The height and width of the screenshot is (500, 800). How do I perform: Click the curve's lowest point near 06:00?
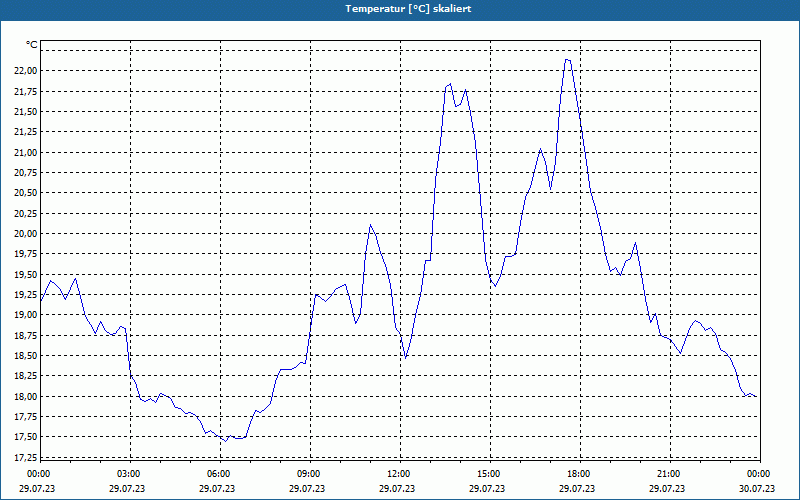click(x=226, y=441)
